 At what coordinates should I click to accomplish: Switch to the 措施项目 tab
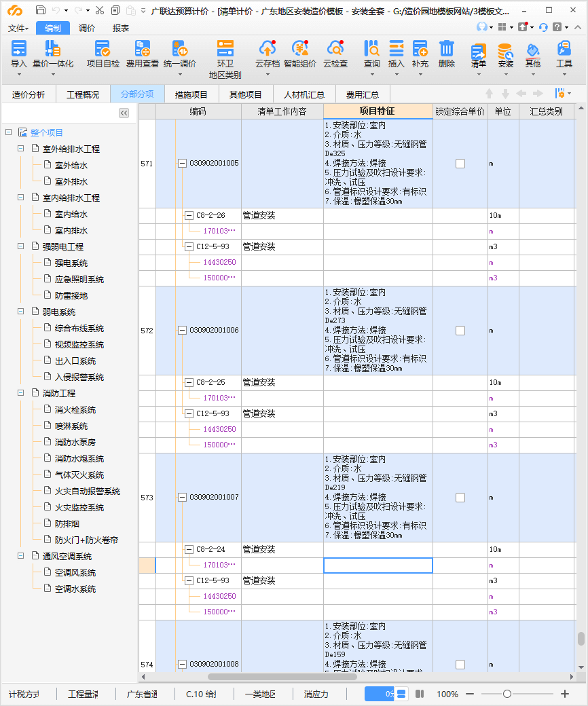[x=191, y=94]
